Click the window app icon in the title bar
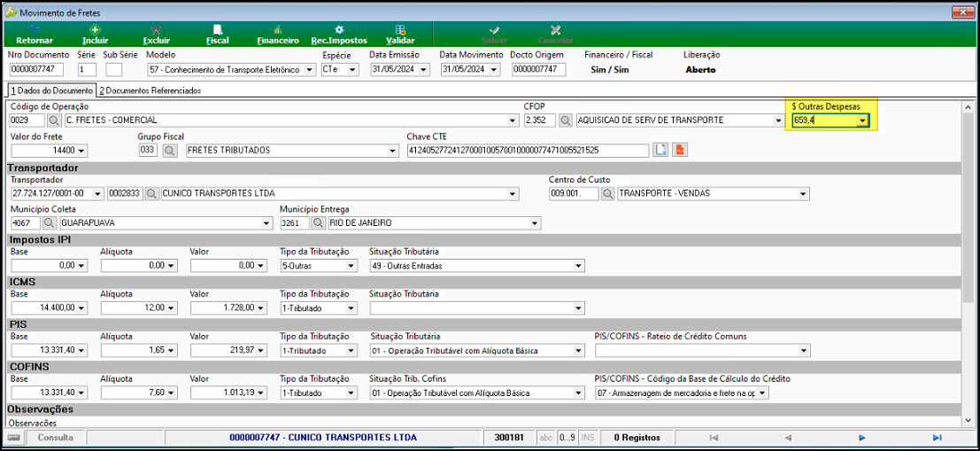The width and height of the screenshot is (980, 451). tap(11, 12)
